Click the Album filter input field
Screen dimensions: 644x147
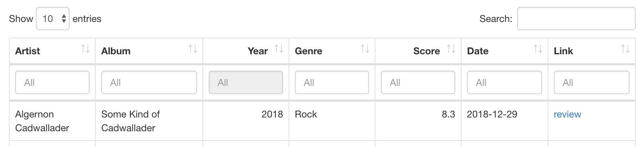click(149, 82)
